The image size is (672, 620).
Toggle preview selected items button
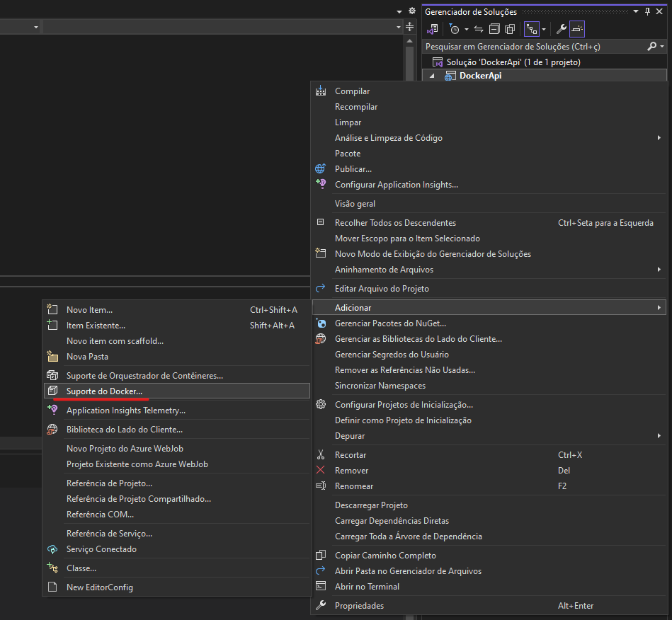(577, 29)
